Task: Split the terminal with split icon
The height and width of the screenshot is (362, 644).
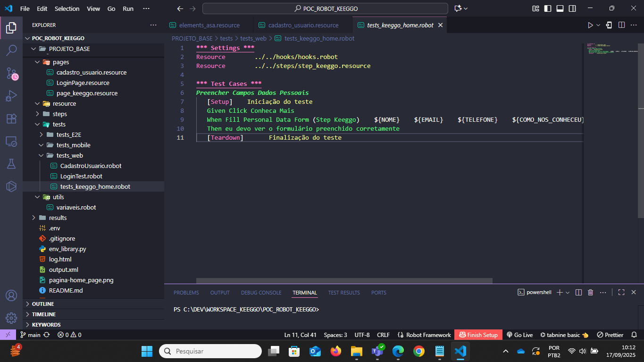Action: tap(578, 293)
